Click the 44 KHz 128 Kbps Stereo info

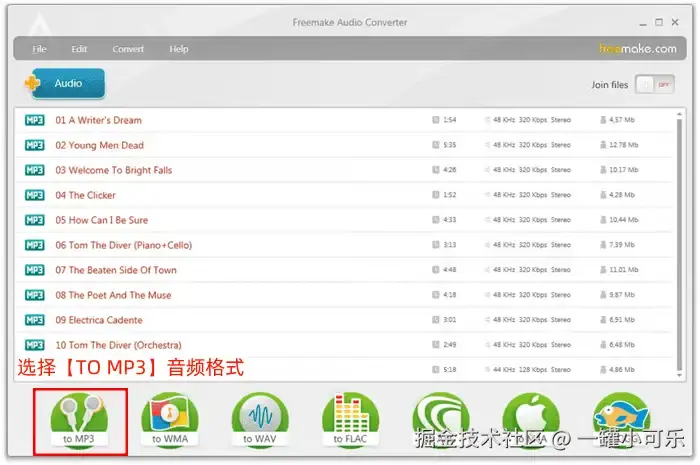coord(532,370)
